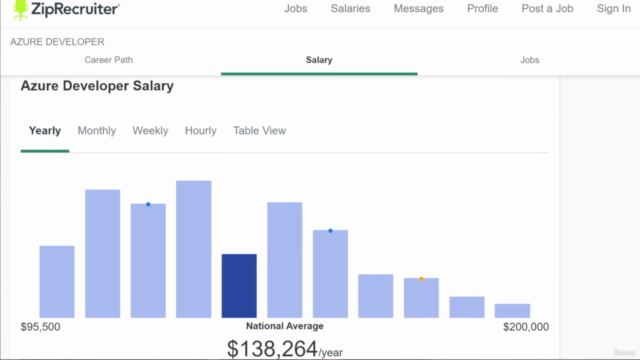
Task: Switch to Hourly salary view
Action: pos(200,131)
